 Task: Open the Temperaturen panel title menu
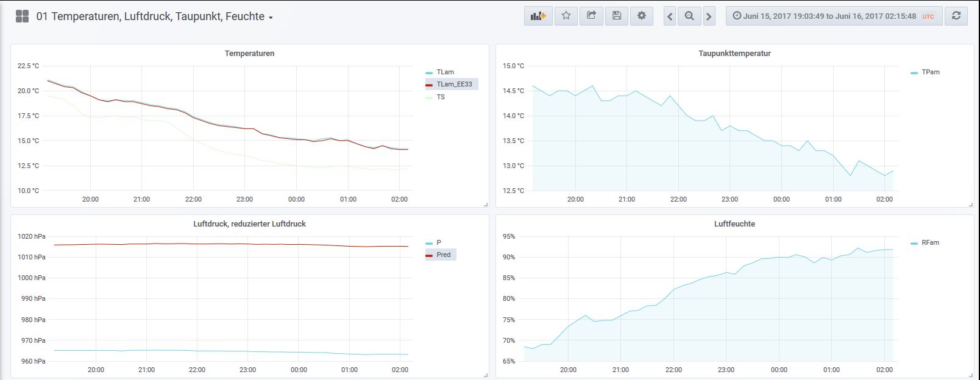(249, 54)
